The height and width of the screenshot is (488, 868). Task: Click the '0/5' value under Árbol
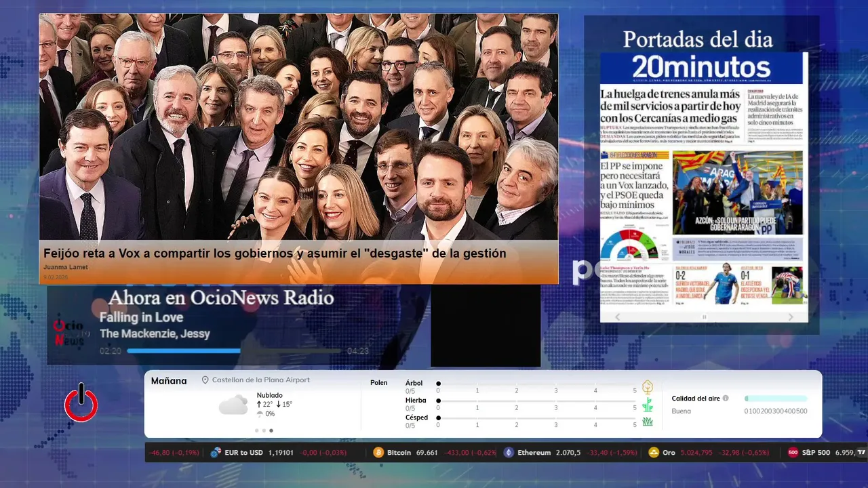pos(410,391)
